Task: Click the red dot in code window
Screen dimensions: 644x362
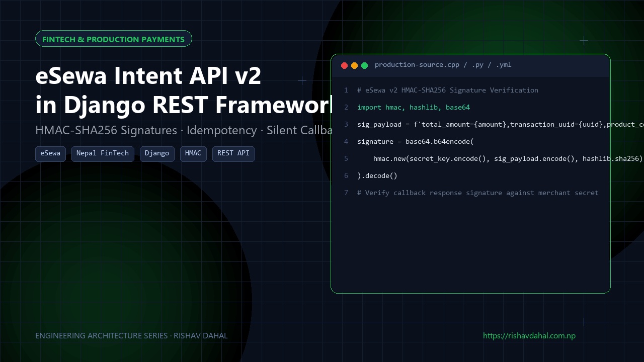Action: 344,65
